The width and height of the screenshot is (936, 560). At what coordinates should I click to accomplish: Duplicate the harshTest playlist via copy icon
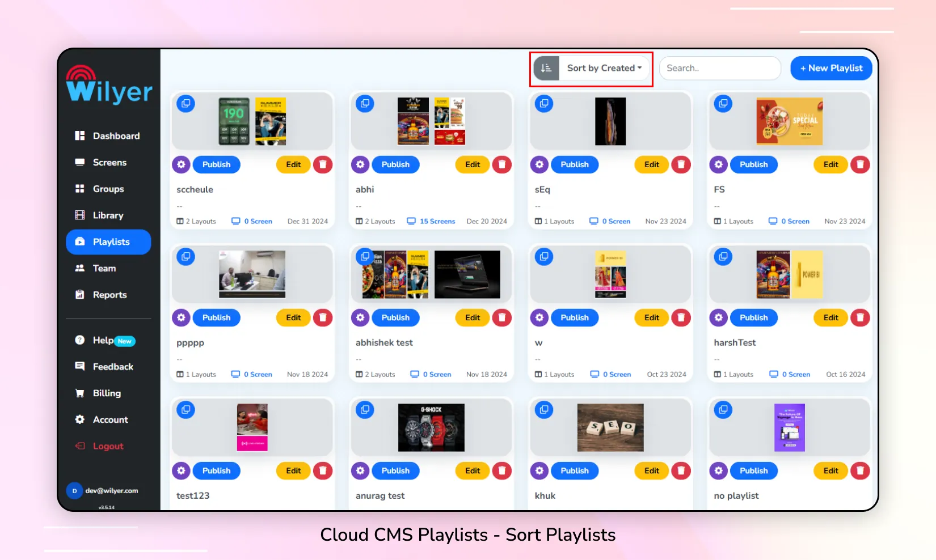coord(723,257)
